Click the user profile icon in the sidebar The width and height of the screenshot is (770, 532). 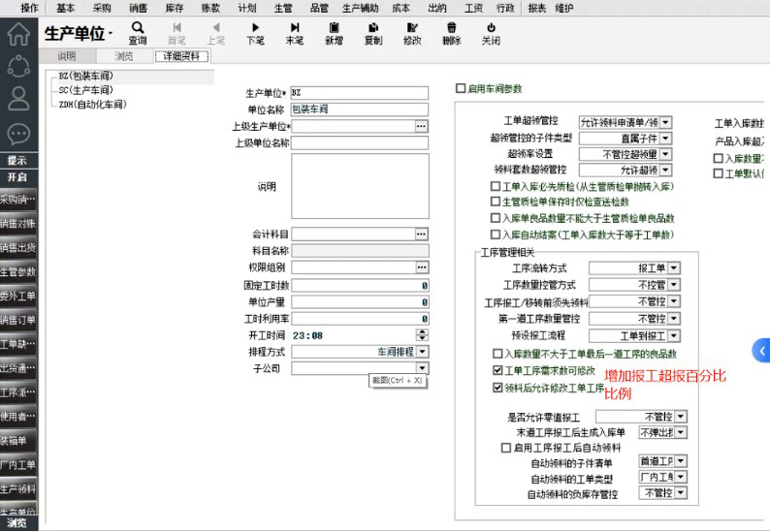tap(18, 99)
